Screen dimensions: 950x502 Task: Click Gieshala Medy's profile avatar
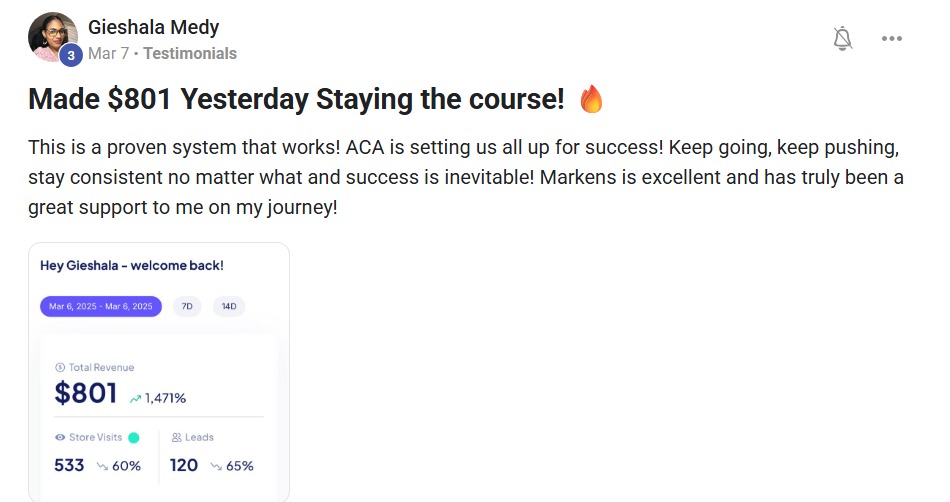pyautogui.click(x=52, y=37)
